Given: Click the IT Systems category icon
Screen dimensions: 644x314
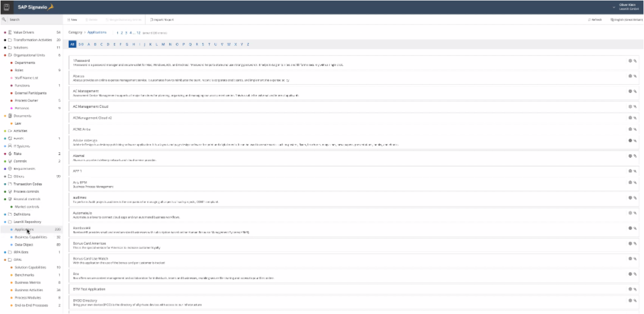Looking at the screenshot, I should (x=11, y=146).
